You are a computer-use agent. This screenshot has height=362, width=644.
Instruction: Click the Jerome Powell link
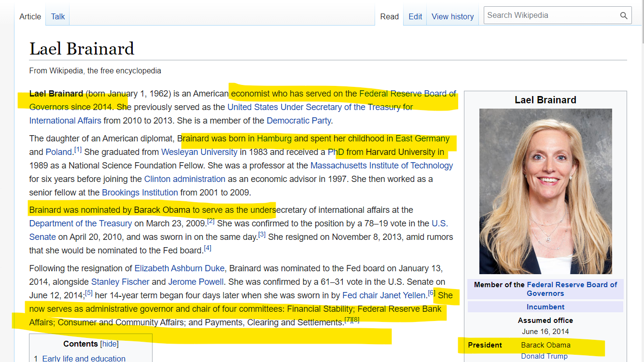[196, 282]
